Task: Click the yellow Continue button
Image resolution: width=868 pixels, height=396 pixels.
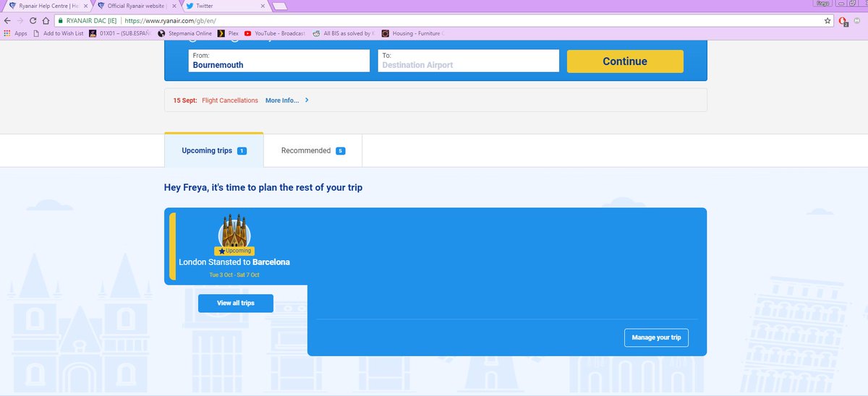Action: coord(625,61)
